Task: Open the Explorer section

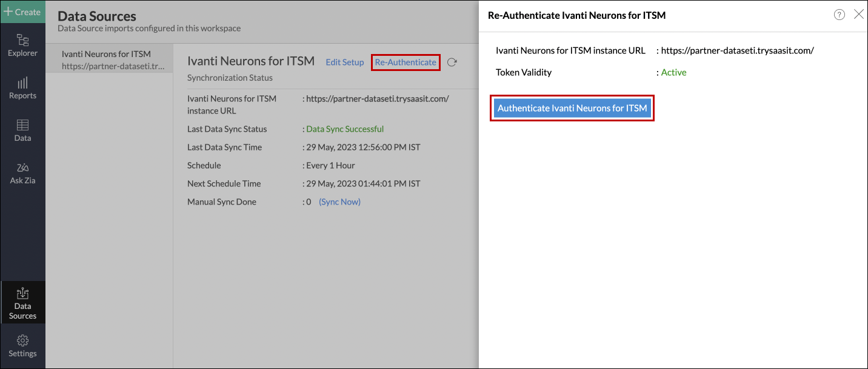Action: (22, 46)
